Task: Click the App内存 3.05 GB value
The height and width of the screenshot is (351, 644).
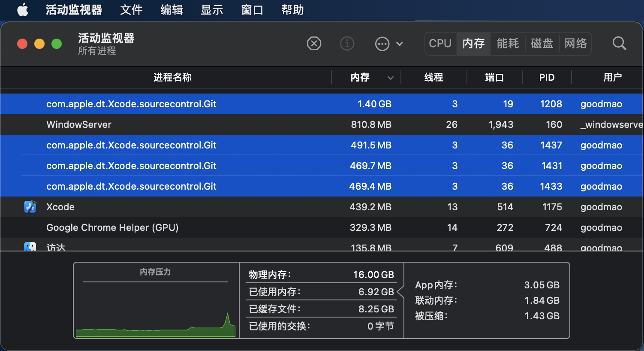Action: [x=542, y=285]
